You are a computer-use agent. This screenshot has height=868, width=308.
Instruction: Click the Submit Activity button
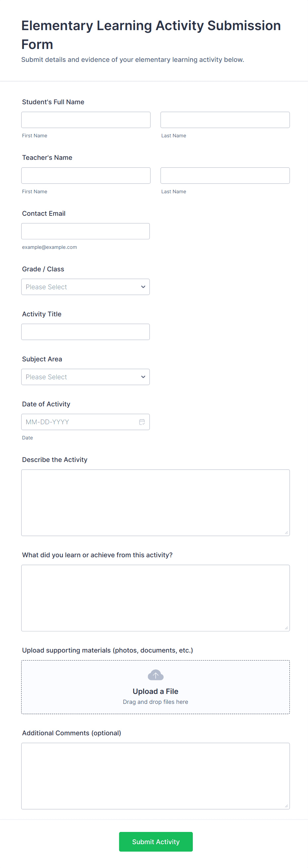click(156, 842)
